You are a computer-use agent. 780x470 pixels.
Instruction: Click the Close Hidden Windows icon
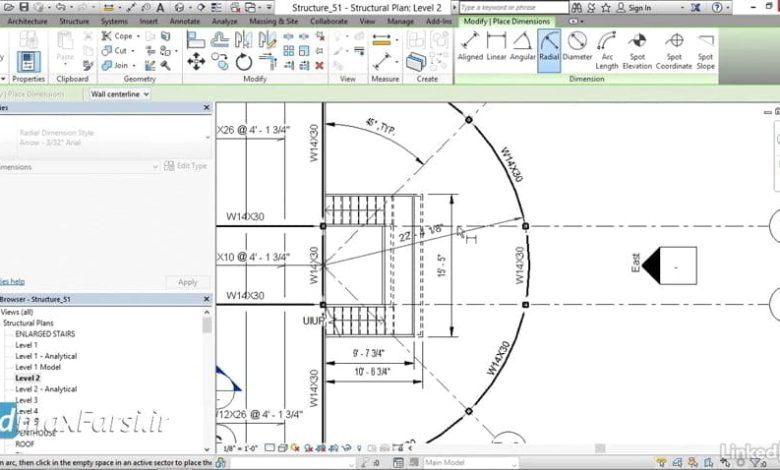coord(235,7)
